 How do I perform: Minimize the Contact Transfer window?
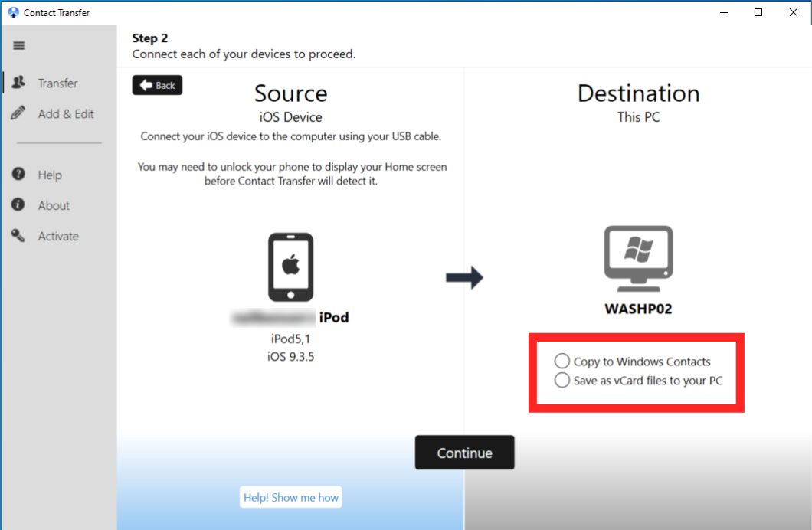(723, 12)
